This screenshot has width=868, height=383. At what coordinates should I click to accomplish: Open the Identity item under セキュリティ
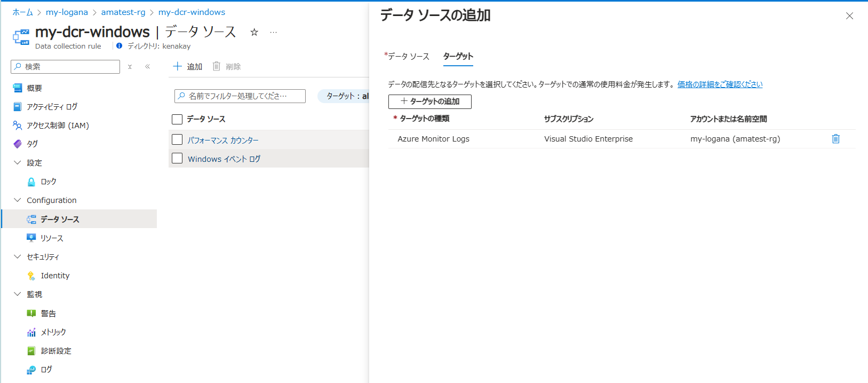point(55,276)
